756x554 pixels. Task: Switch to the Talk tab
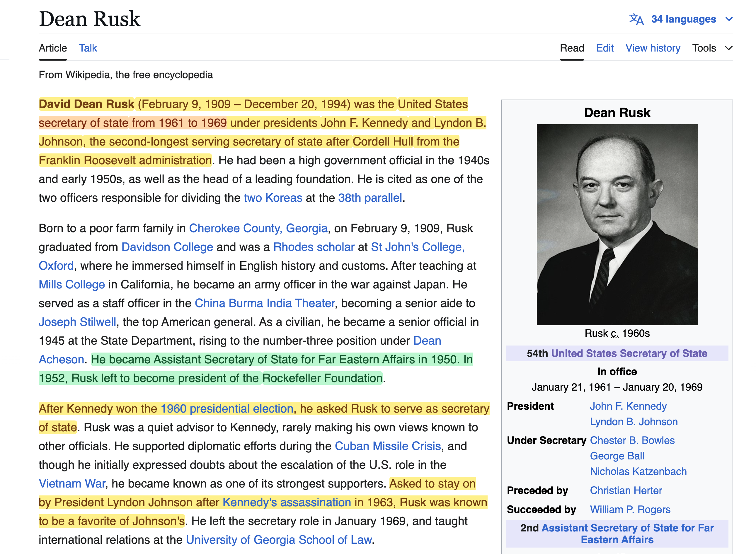point(88,48)
